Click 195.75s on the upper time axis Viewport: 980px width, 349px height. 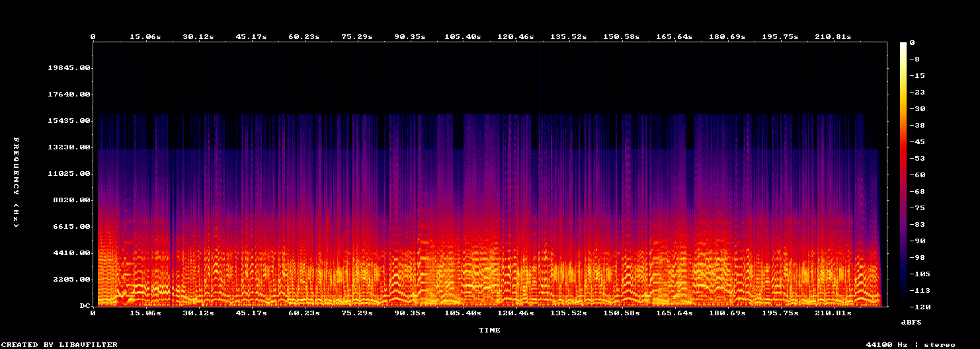tap(780, 36)
